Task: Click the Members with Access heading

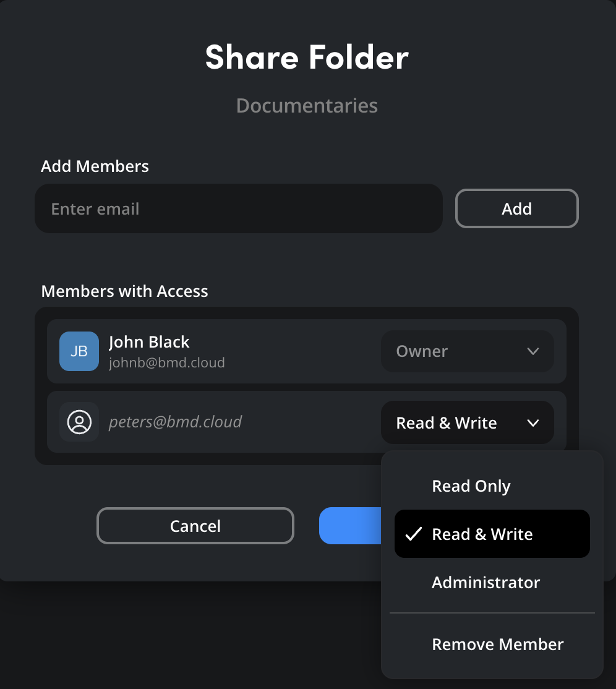Action: coord(124,291)
